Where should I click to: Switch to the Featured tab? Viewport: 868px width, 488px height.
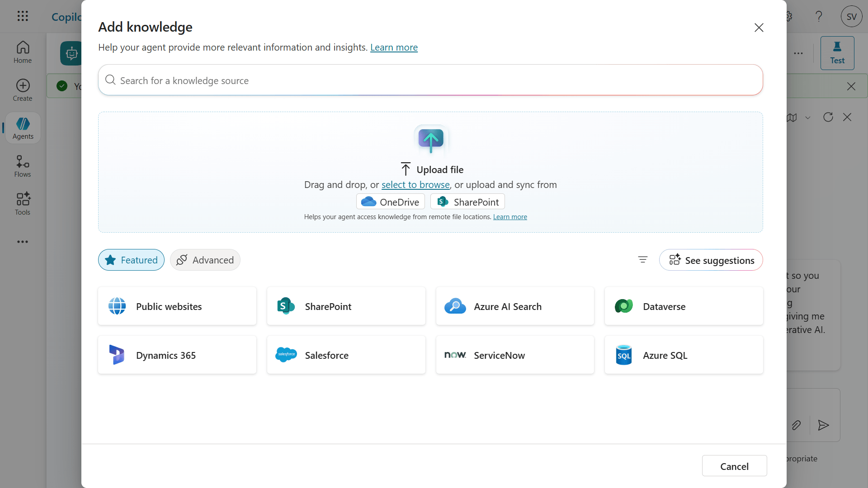pyautogui.click(x=131, y=260)
